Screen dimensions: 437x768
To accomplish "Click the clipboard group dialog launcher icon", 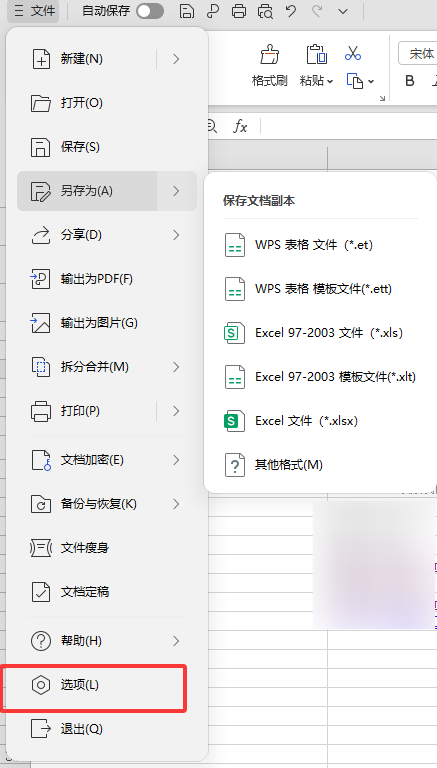I will point(383,98).
